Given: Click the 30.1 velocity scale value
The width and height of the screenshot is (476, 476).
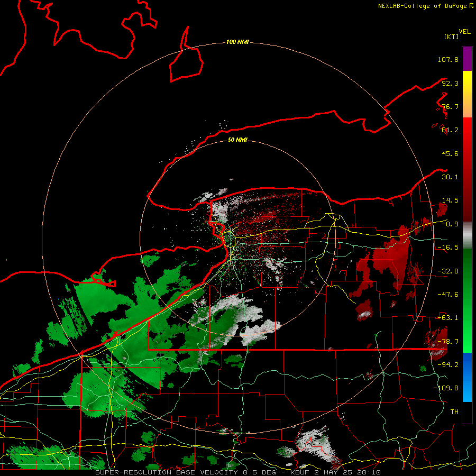Looking at the screenshot, I should click(450, 177).
